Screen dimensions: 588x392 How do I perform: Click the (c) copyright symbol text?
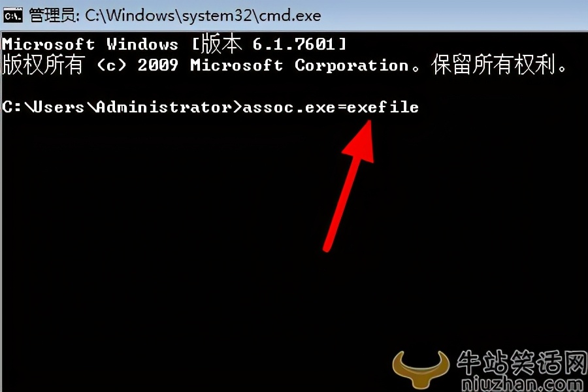point(112,65)
